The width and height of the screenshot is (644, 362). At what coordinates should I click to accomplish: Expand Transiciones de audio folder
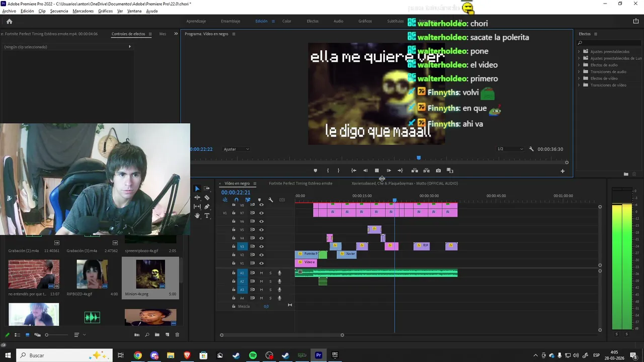click(579, 71)
